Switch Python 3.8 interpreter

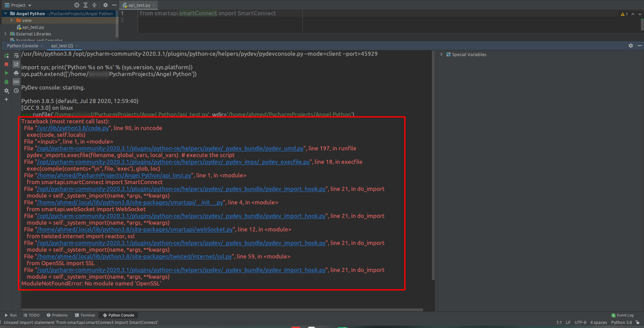tap(621, 322)
